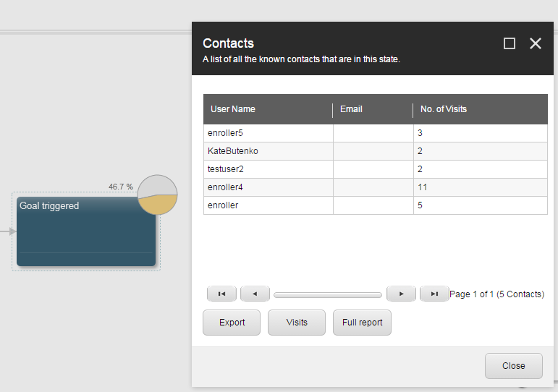Jump to last page of contacts

[x=434, y=294]
